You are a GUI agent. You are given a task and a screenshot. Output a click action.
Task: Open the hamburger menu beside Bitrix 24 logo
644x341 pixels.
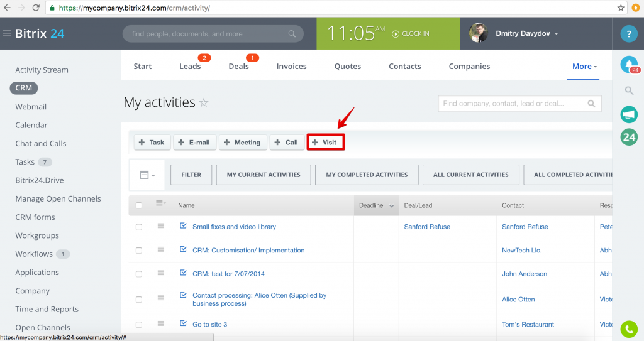click(x=6, y=34)
